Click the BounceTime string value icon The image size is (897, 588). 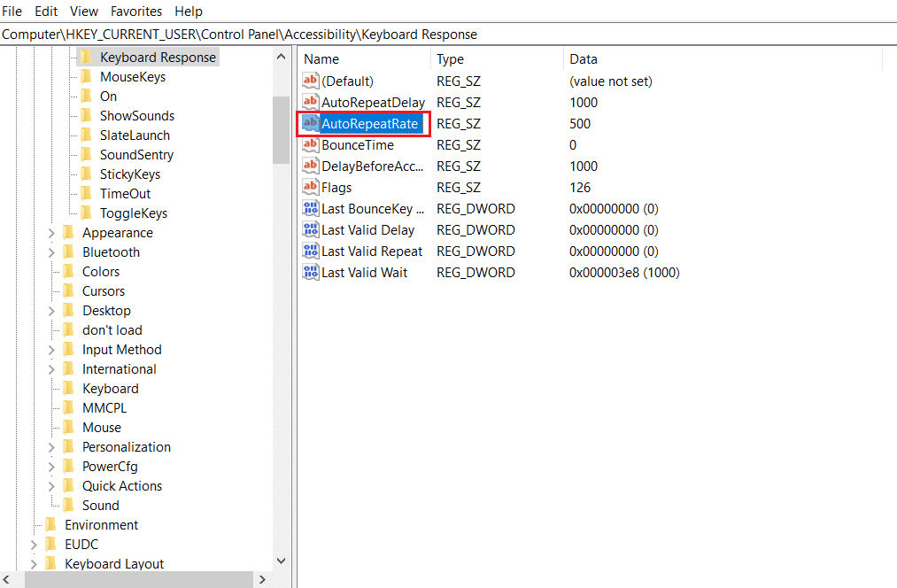pyautogui.click(x=310, y=144)
